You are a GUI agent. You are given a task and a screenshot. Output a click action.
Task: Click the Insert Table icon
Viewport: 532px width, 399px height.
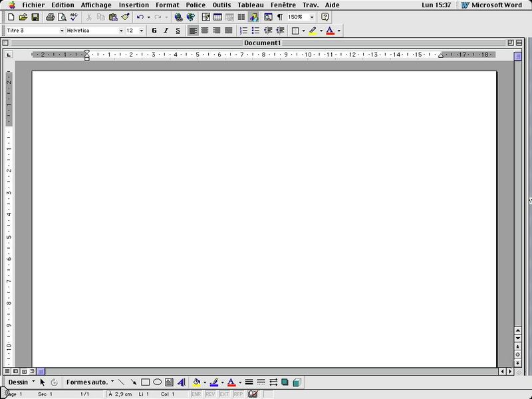click(x=217, y=17)
